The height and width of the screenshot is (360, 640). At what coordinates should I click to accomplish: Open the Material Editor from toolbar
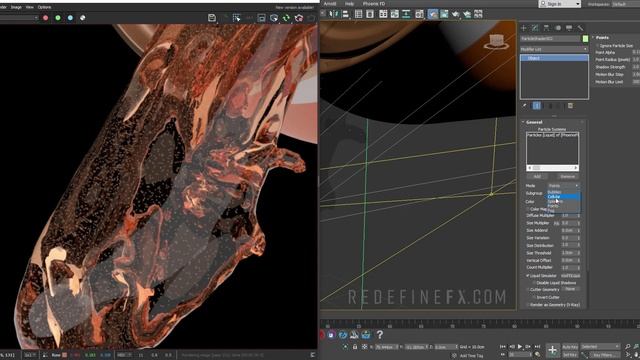pos(419,14)
